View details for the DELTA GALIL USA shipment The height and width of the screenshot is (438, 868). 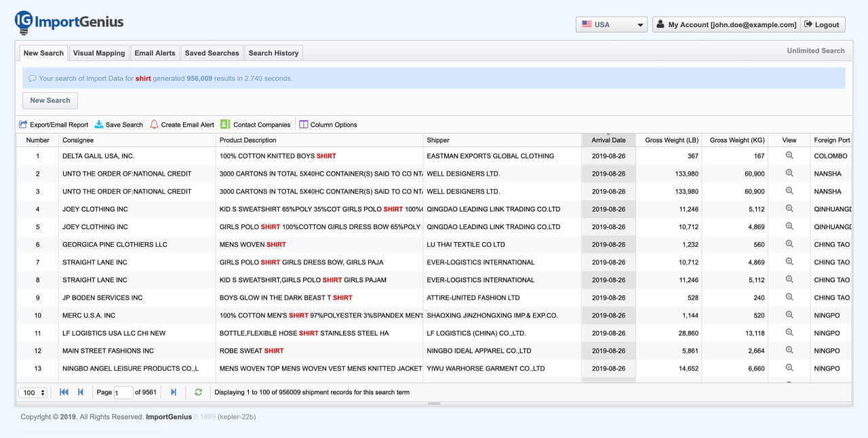tap(789, 155)
